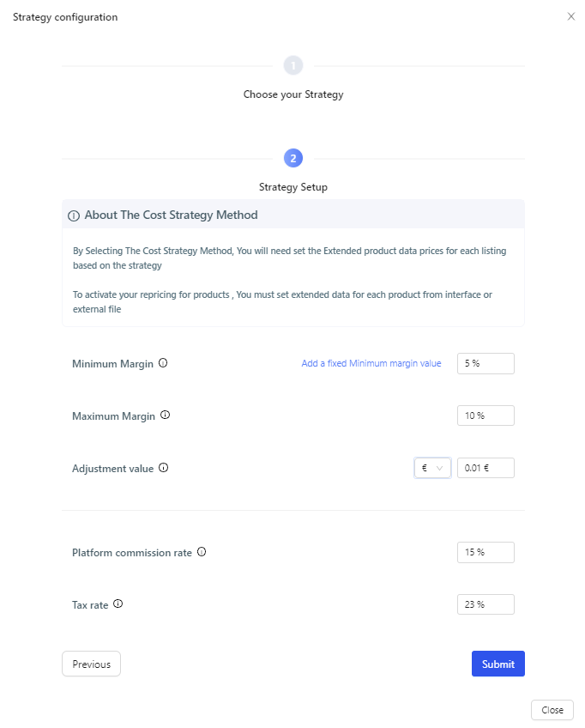Go back with the Previous button
This screenshot has width=585, height=728.
coord(92,664)
